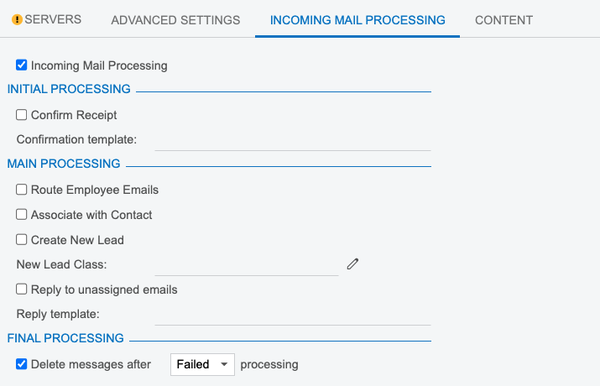Click the warning icon on Servers tab

pyautogui.click(x=17, y=20)
